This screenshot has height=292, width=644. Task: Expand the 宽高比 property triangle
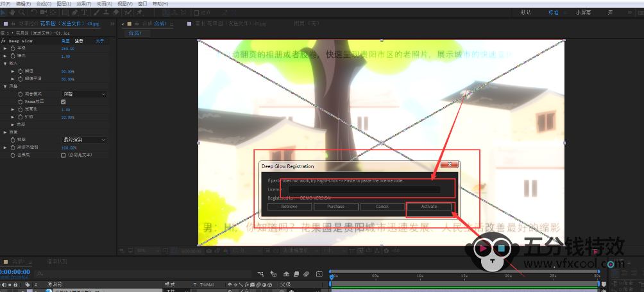click(x=13, y=109)
